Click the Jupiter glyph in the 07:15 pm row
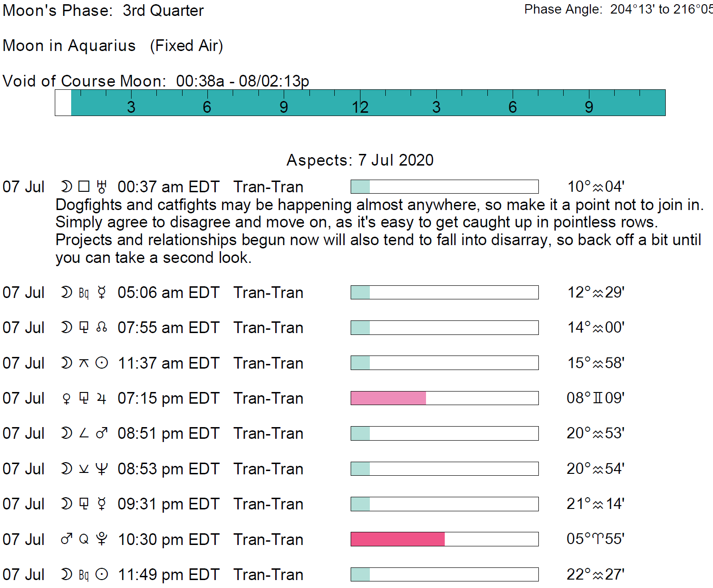This screenshot has height=588, width=713. [102, 399]
